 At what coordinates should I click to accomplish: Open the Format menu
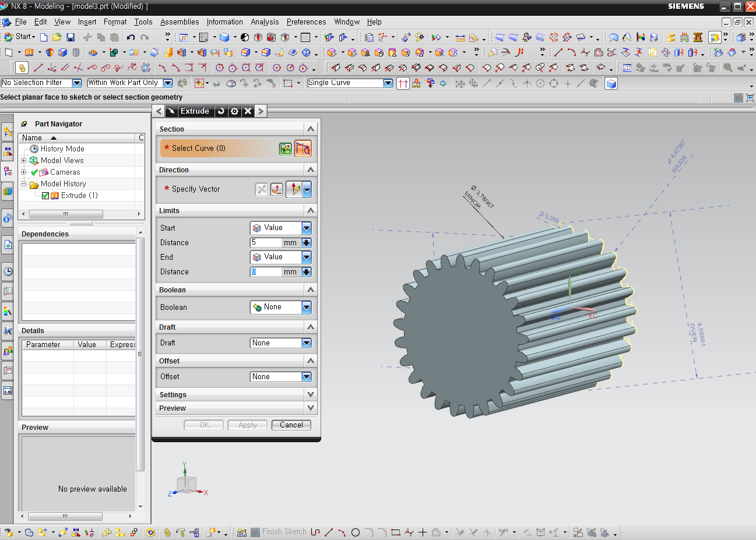[x=115, y=22]
